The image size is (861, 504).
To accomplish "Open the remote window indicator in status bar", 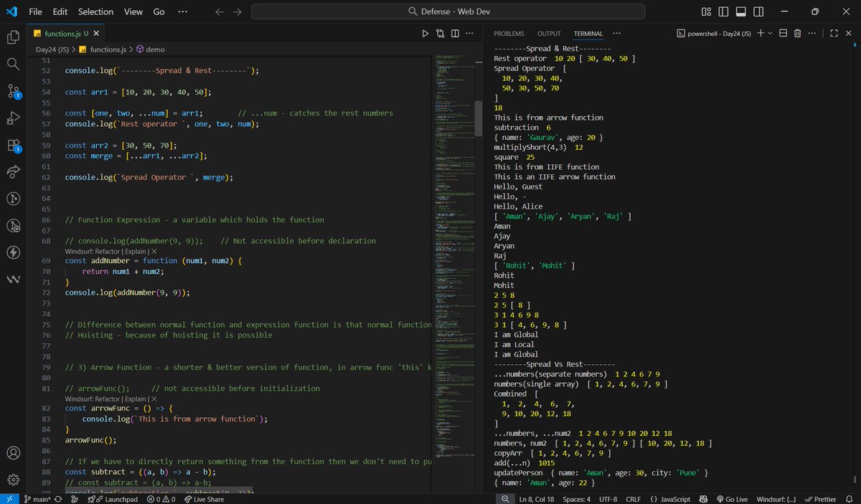I will click(x=9, y=499).
